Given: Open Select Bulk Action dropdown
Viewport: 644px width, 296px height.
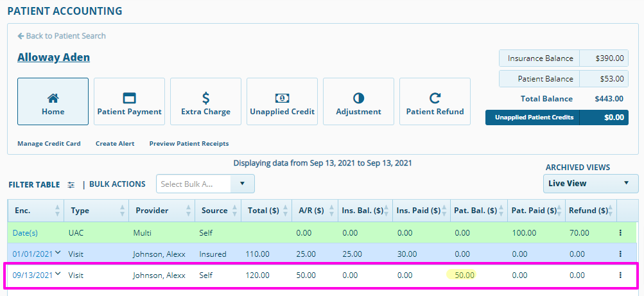Looking at the screenshot, I should [205, 184].
